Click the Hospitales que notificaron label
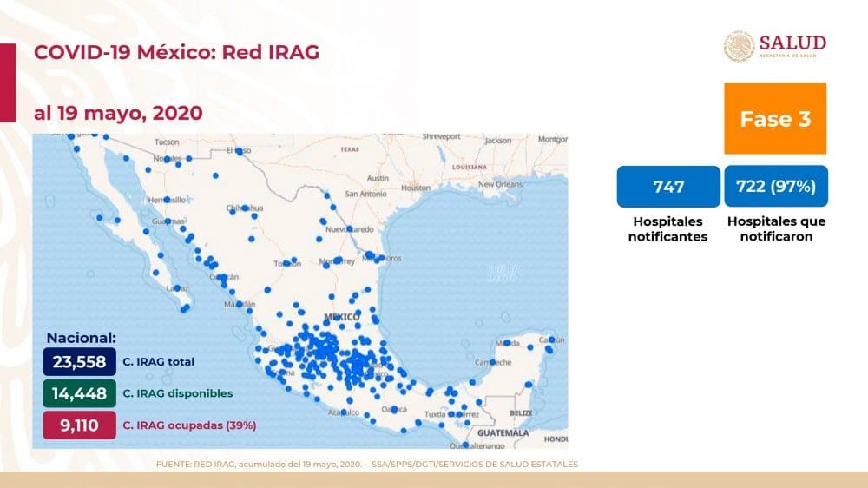The image size is (868, 488). pos(776,229)
